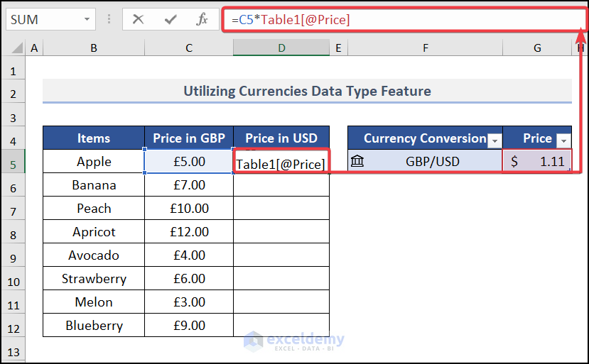This screenshot has width=589, height=364.
Task: Open the Insert Function fx dialog
Action: click(202, 20)
